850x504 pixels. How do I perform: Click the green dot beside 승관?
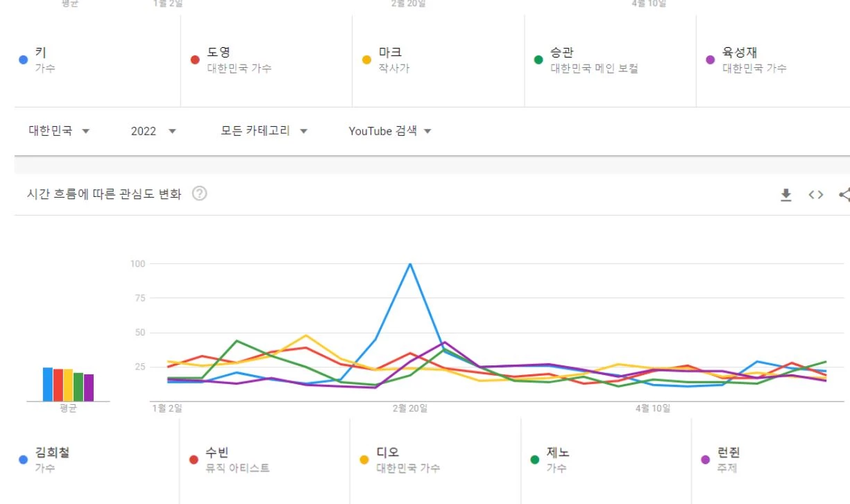pos(538,60)
